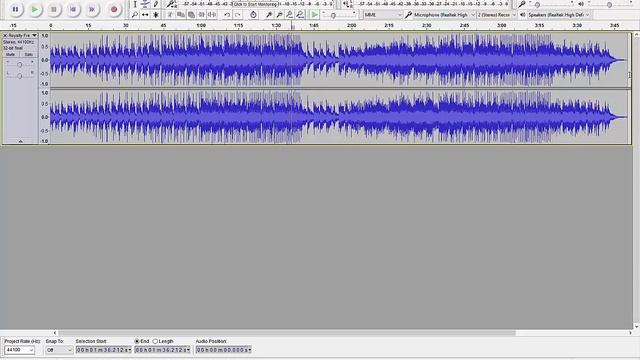The width and height of the screenshot is (640, 360).
Task: Click inside the lower right-channel waveform
Action: coord(339,117)
